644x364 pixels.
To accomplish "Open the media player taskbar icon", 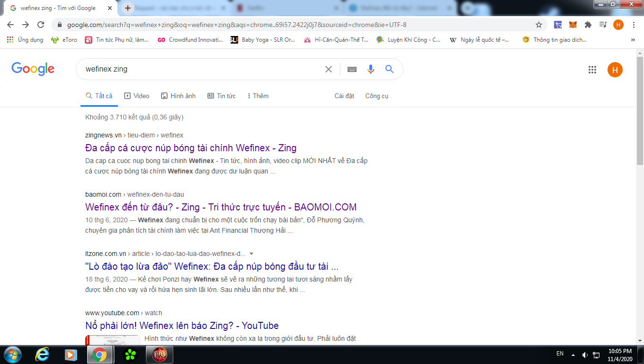I will [x=71, y=355].
